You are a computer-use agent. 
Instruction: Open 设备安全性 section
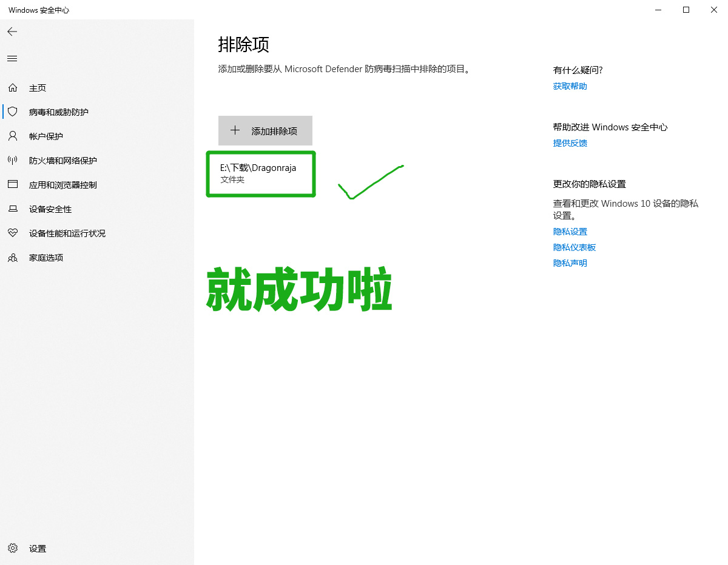coord(97,209)
